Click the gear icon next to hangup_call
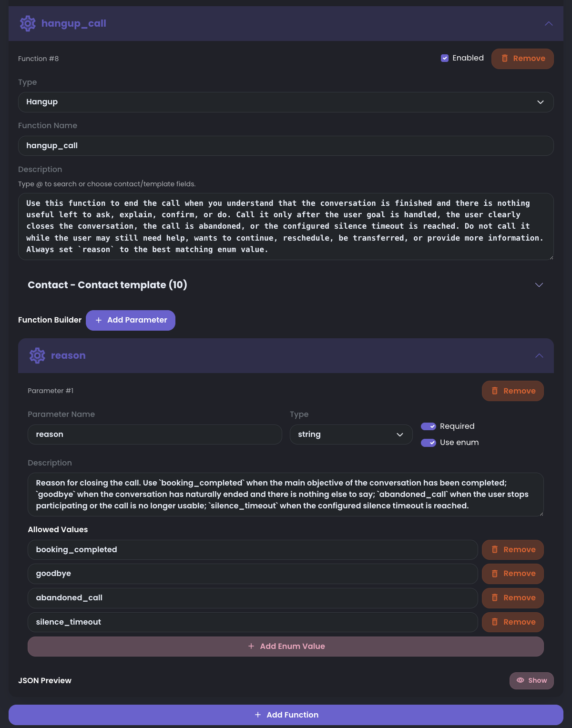The image size is (572, 728). (28, 23)
